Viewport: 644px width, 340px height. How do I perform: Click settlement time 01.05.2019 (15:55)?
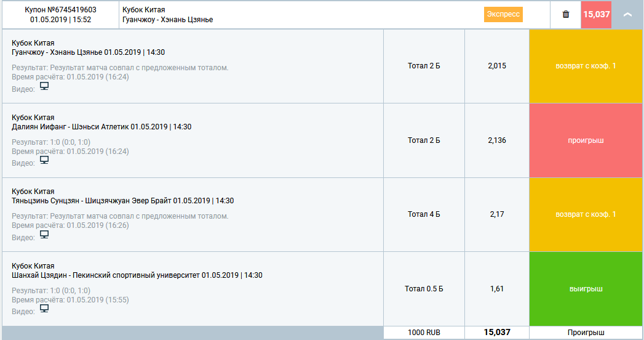(98, 300)
